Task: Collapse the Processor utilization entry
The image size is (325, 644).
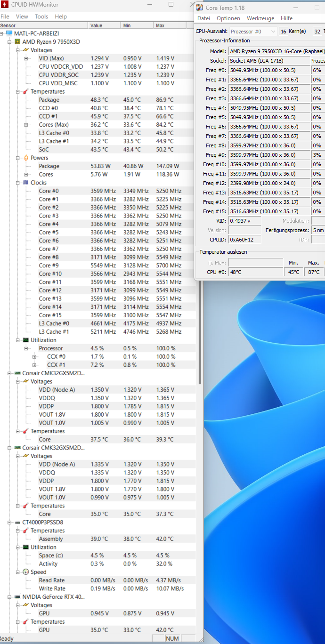Action: tap(26, 348)
